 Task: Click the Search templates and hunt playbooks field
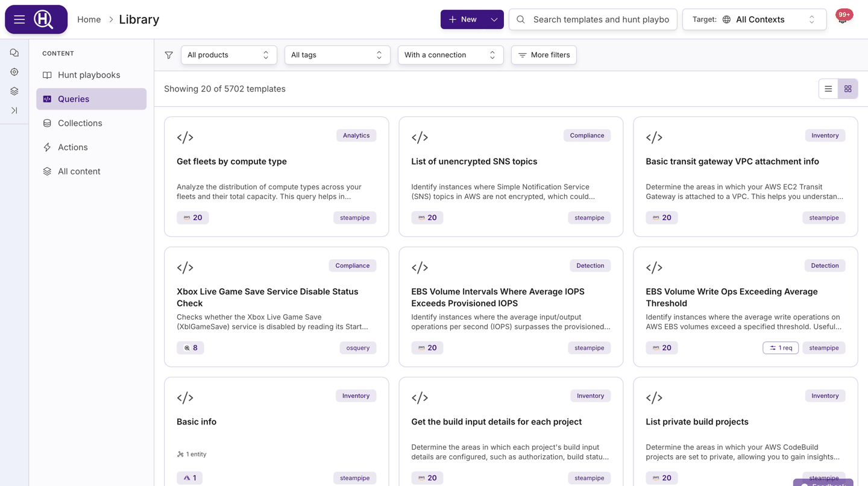coord(593,19)
